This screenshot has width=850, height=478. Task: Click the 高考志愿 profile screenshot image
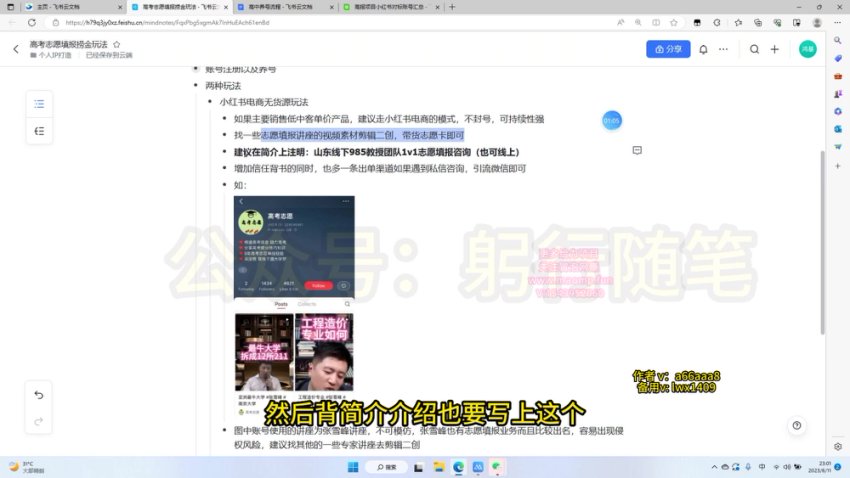[x=294, y=245]
